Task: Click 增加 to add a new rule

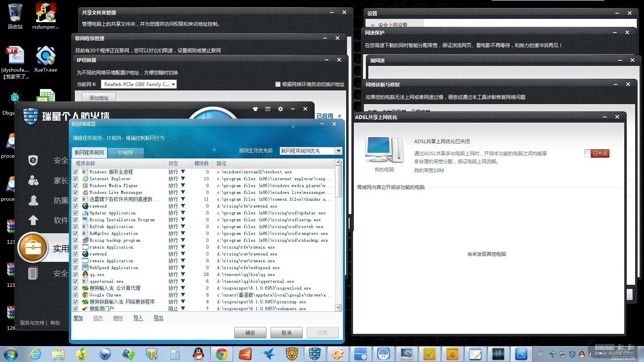Action: (x=78, y=318)
